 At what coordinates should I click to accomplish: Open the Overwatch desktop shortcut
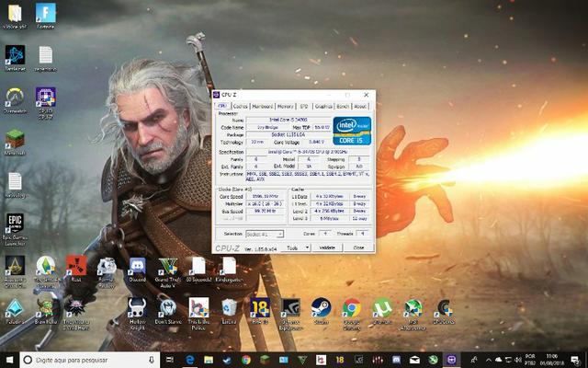[x=15, y=100]
